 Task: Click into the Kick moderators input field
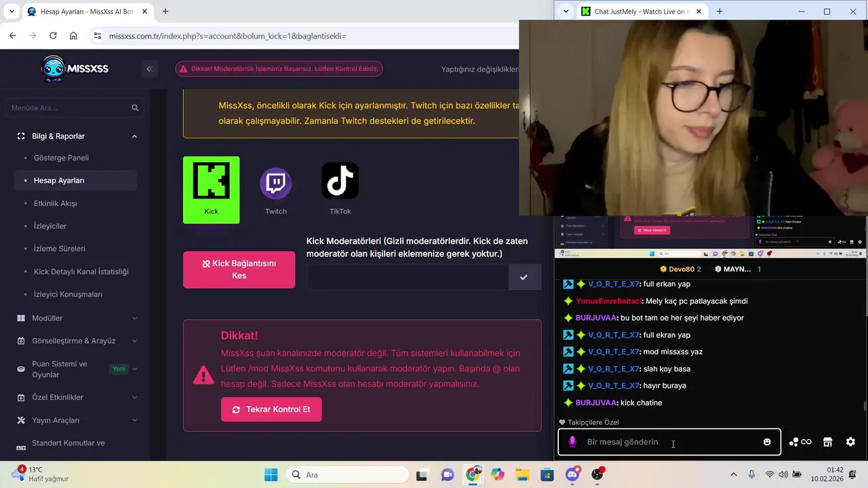(407, 277)
